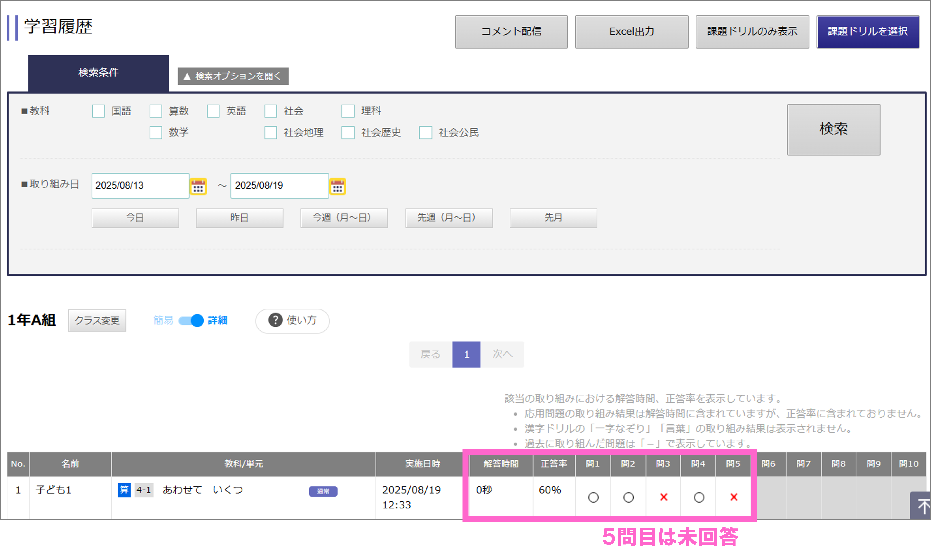The image size is (931, 560).
Task: Click the 先週（月～日） quick date button
Action: (449, 218)
